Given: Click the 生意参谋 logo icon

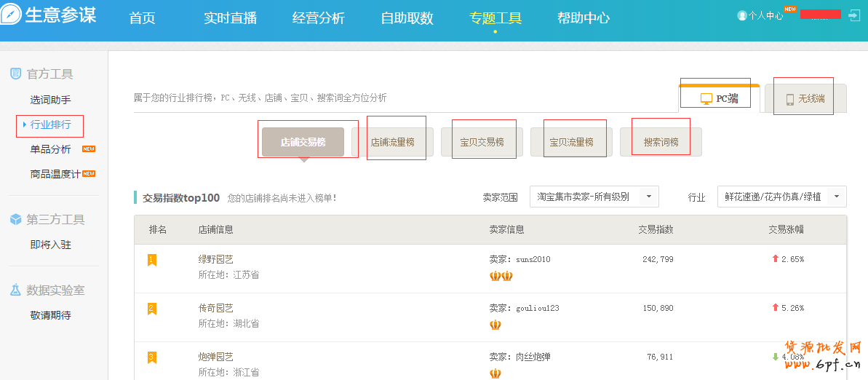Looking at the screenshot, I should [x=11, y=15].
